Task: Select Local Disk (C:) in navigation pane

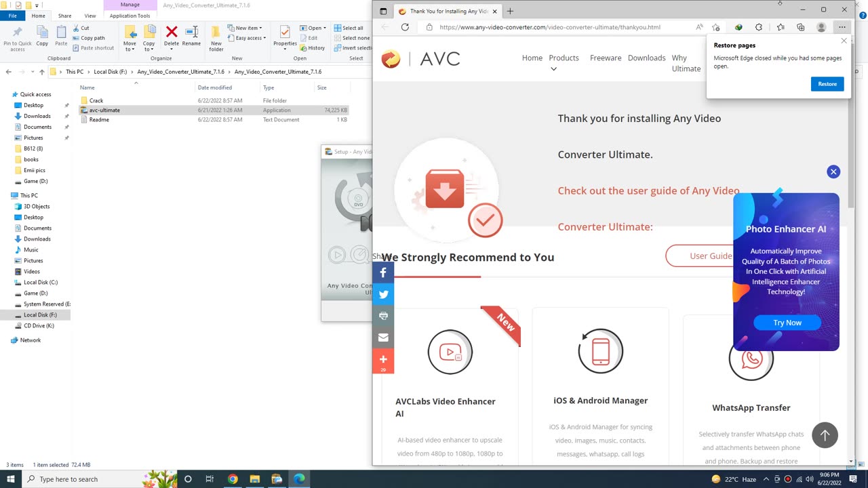Action: point(41,282)
